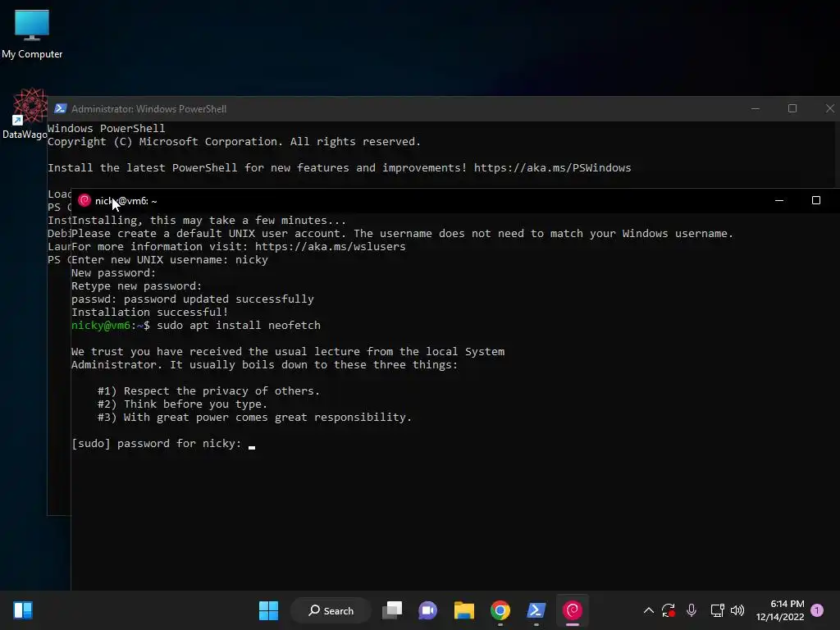Click the 'sudo apt install neofetch' command text

point(239,325)
